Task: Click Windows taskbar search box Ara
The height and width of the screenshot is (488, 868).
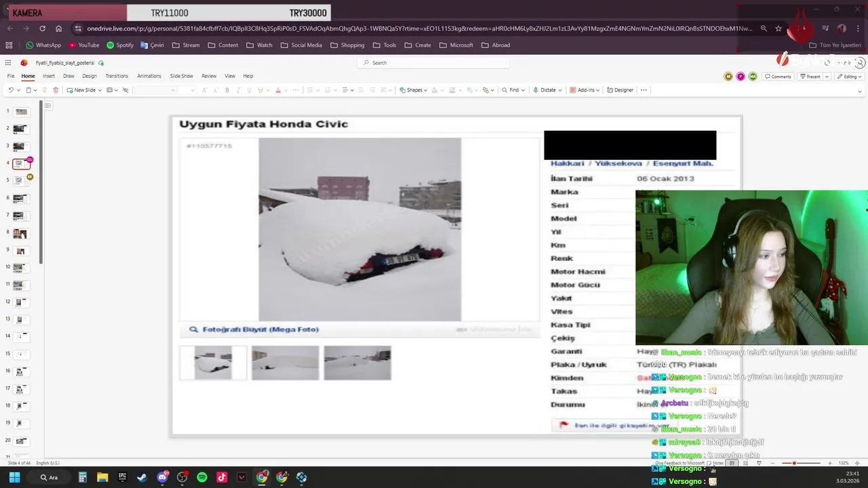Action: [48, 477]
